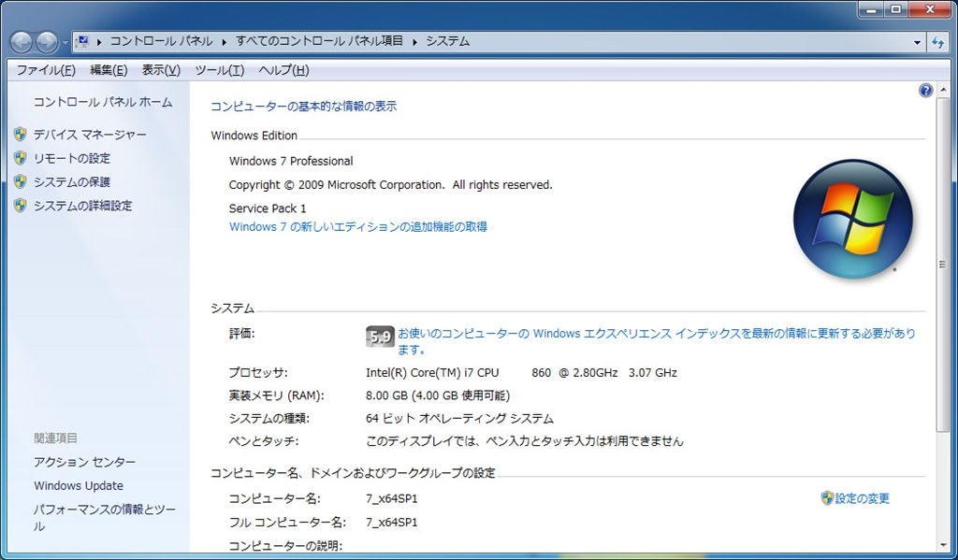The height and width of the screenshot is (560, 958).
Task: Click the システム breadcrumb segment
Action: click(x=448, y=41)
